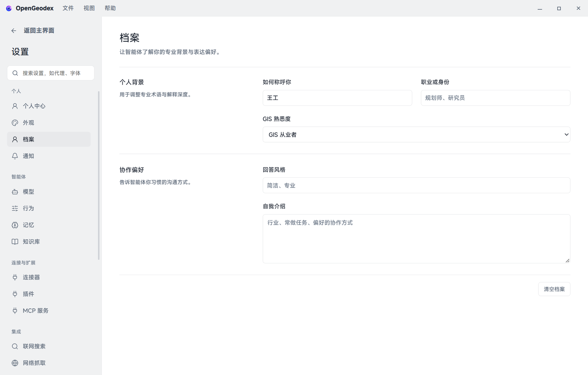The width and height of the screenshot is (588, 375).
Task: Click the 职业或身份 input field
Action: click(495, 98)
